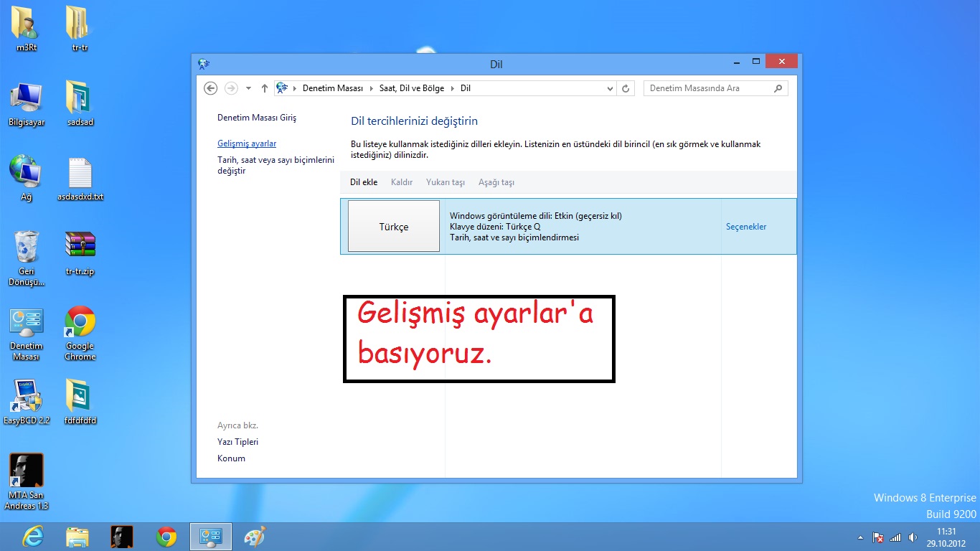Screen dimensions: 980x551
Task: Click Saat, Dil ve Bölge breadcrumb
Action: click(x=413, y=88)
